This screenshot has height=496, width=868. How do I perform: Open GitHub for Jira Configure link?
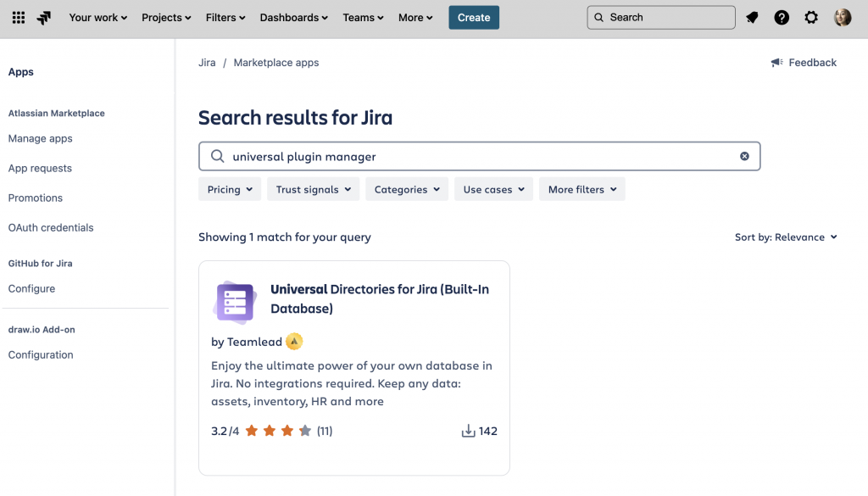pyautogui.click(x=31, y=288)
